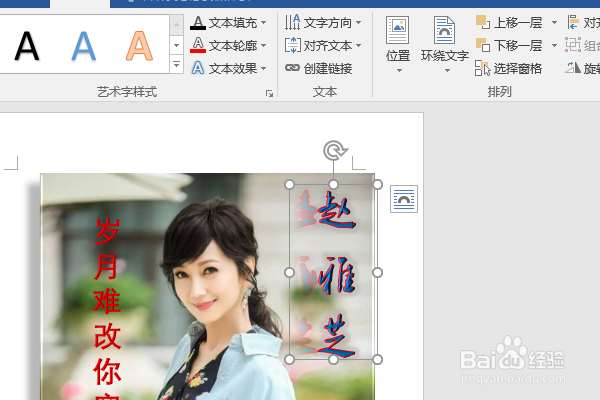Click 创建链接 create link button
Image resolution: width=600 pixels, height=400 pixels.
pyautogui.click(x=319, y=69)
